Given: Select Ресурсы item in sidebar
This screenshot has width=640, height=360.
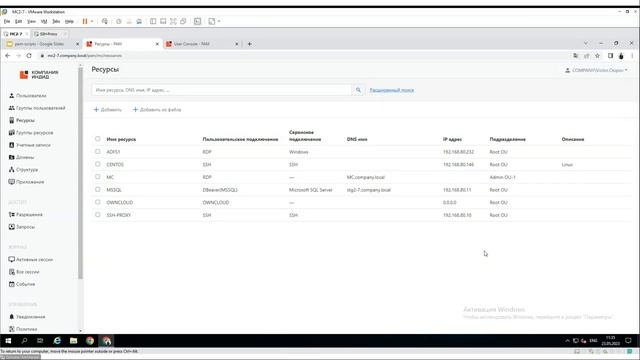Looking at the screenshot, I should [x=22, y=120].
